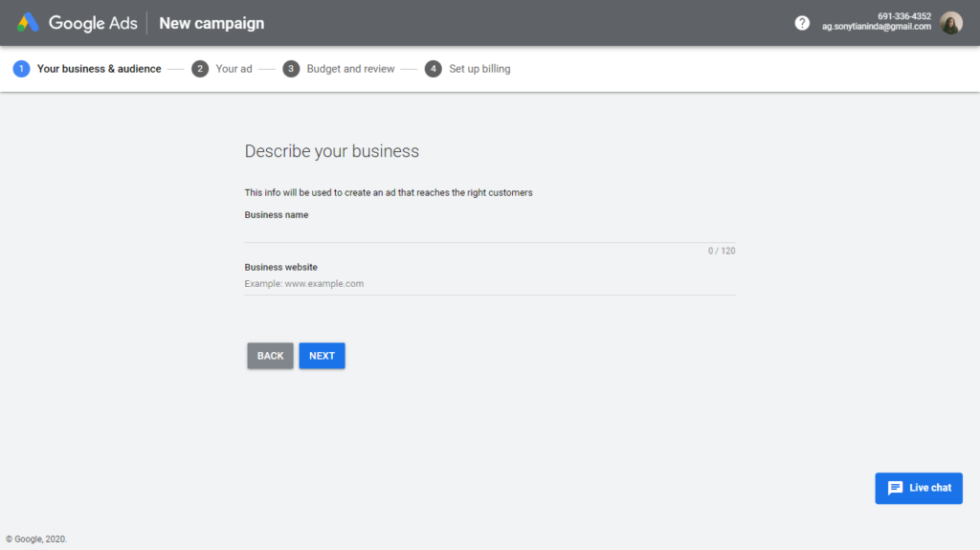This screenshot has width=980, height=550.
Task: Click the account email address in header
Action: pyautogui.click(x=876, y=27)
